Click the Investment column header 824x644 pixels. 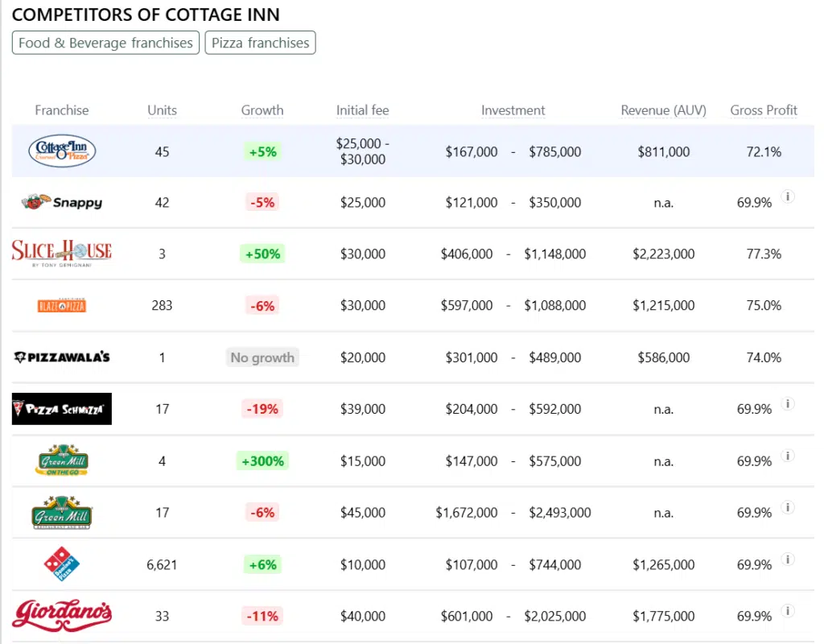click(513, 110)
